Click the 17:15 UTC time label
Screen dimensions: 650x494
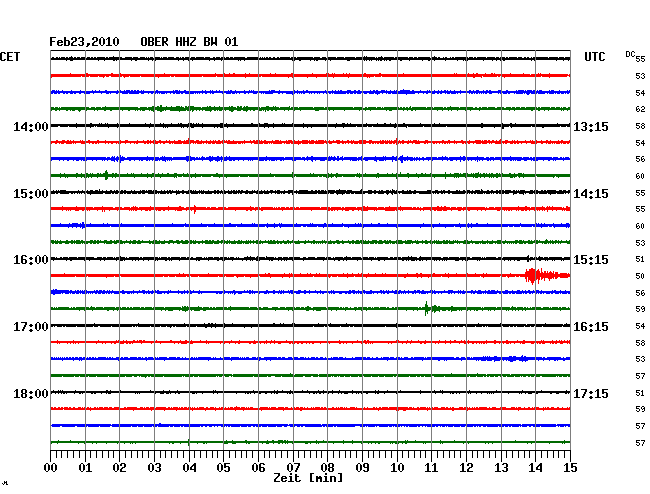coord(591,393)
